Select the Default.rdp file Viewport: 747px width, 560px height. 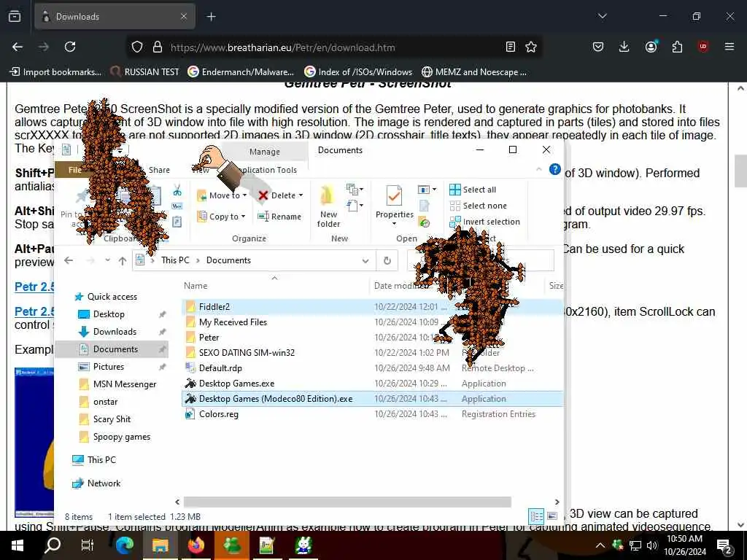[220, 368]
